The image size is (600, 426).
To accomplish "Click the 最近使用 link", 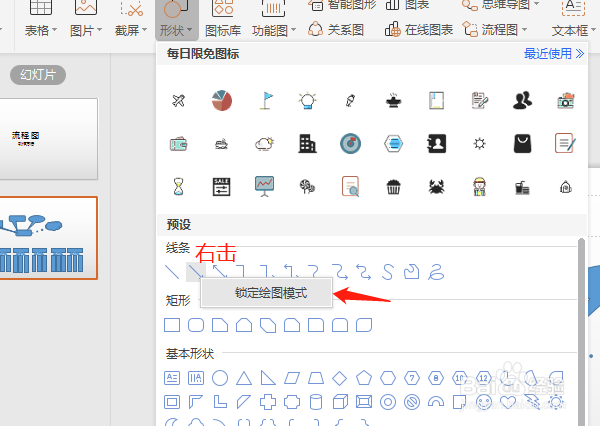I will 554,54.
